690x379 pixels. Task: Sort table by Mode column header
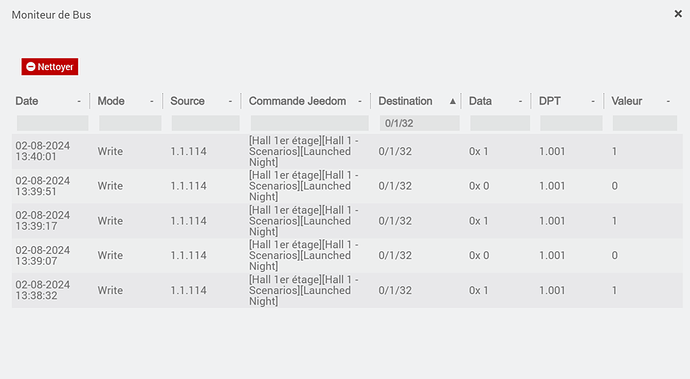[x=111, y=101]
